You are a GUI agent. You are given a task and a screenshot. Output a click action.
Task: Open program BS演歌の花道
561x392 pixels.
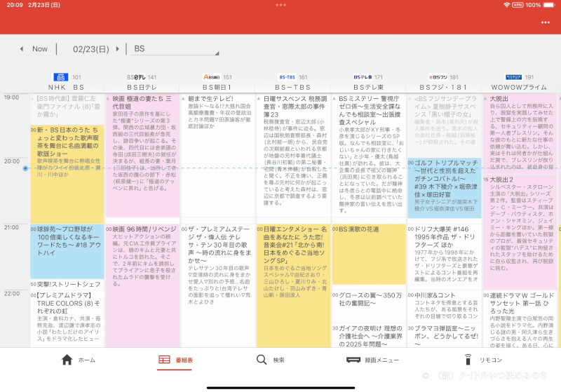click(x=369, y=255)
